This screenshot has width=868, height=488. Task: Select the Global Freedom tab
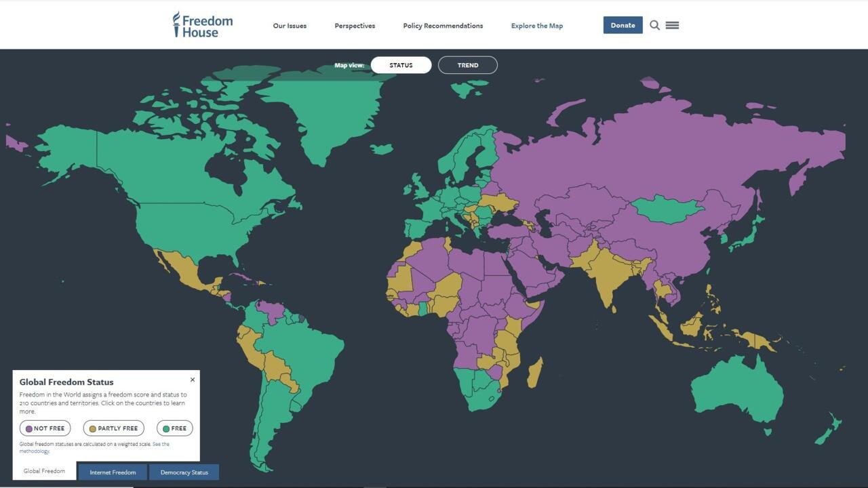click(x=44, y=471)
